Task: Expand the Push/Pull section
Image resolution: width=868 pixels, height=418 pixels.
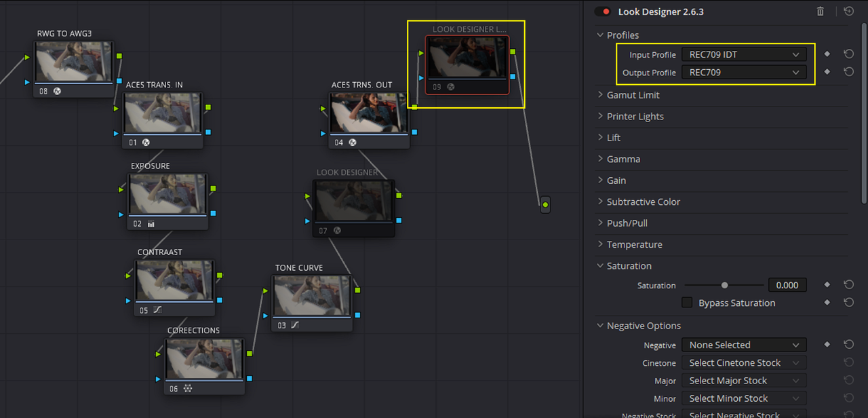Action: tap(599, 223)
